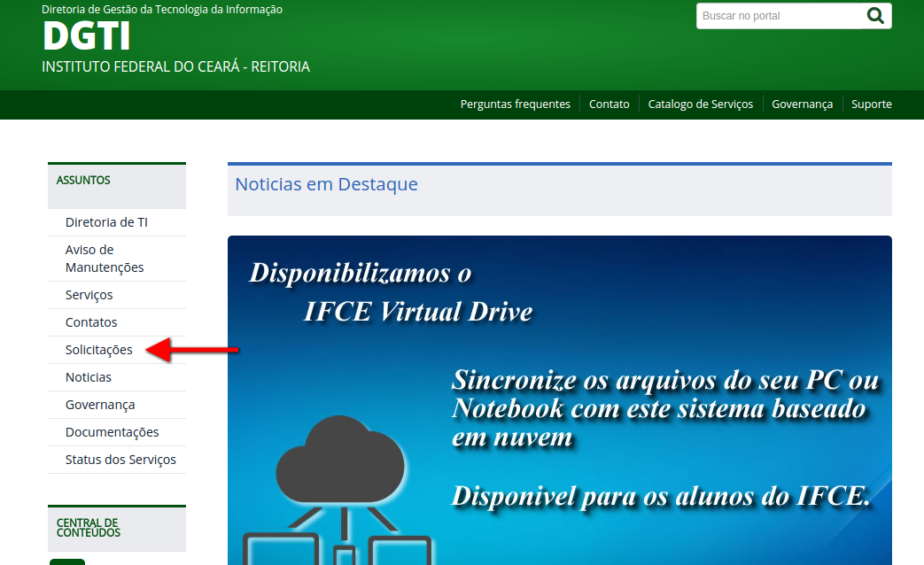Image resolution: width=924 pixels, height=565 pixels.
Task: Open Governança in top navigation bar
Action: tap(802, 104)
